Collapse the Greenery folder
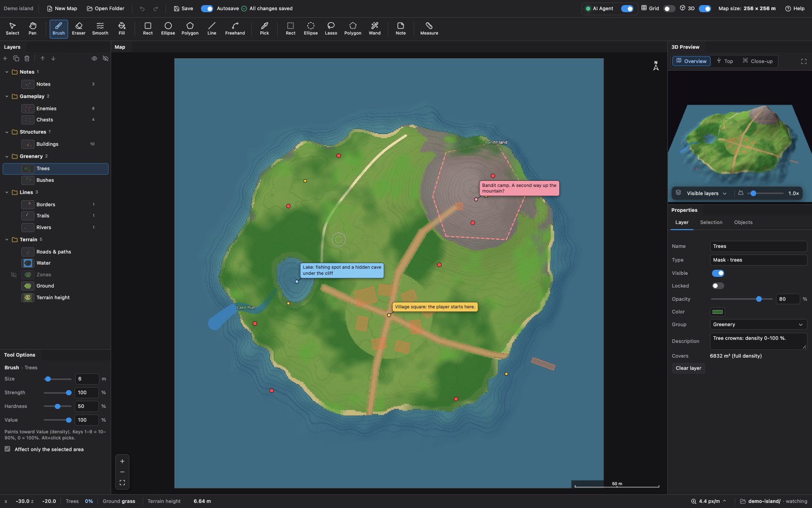This screenshot has height=508, width=812. pyautogui.click(x=7, y=156)
